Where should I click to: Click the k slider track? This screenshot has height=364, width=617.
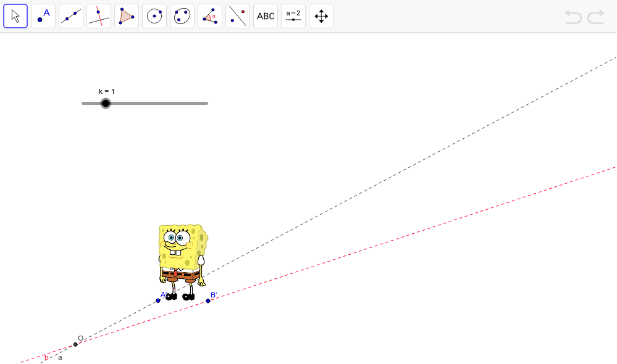point(145,104)
